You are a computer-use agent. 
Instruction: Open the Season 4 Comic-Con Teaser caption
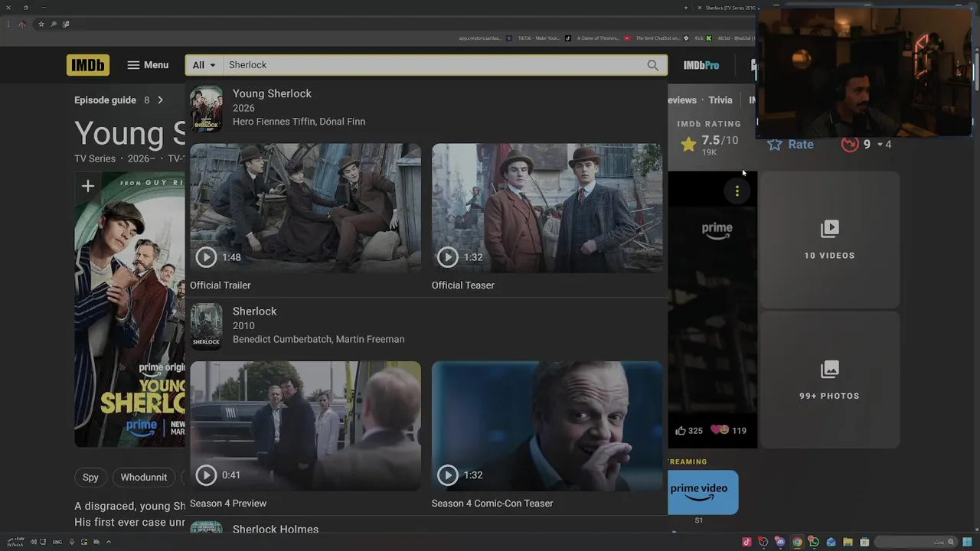coord(492,504)
